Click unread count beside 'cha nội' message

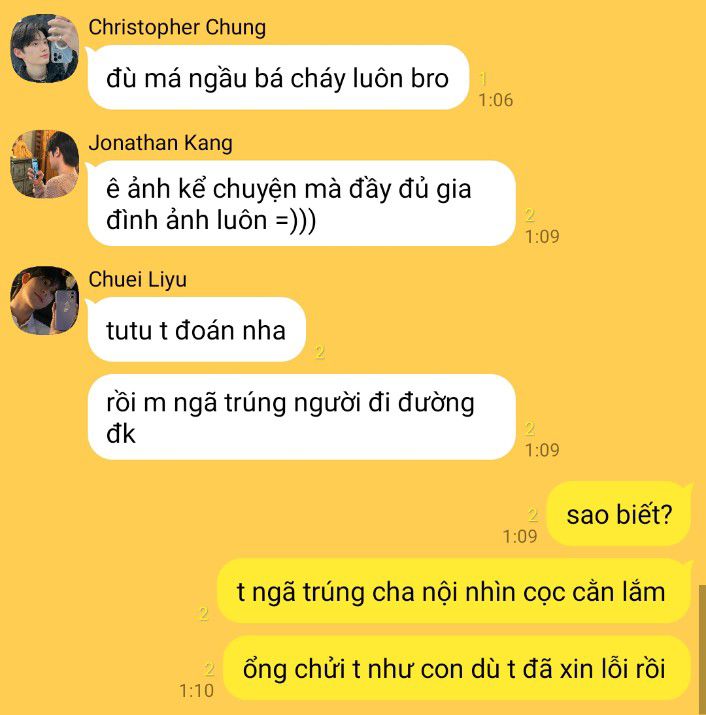(x=204, y=614)
